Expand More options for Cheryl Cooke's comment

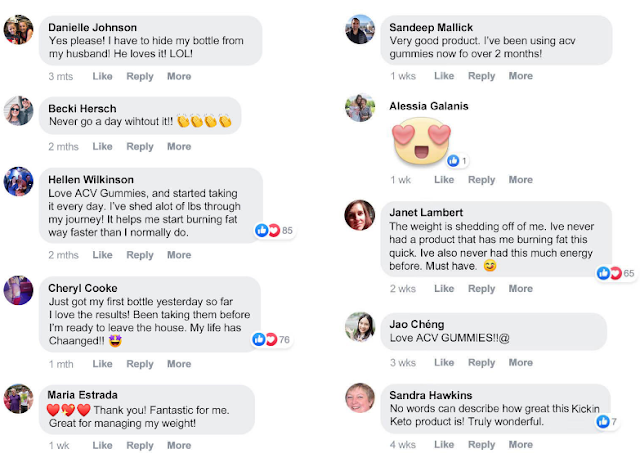point(179,364)
